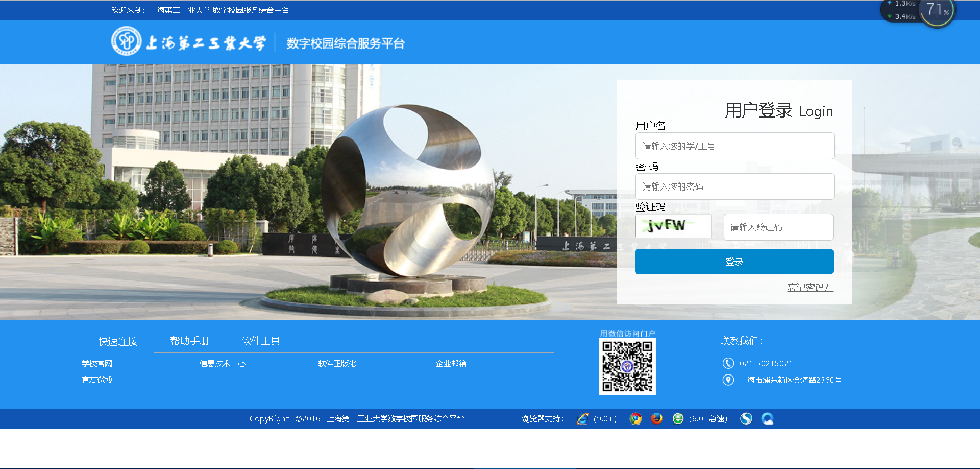This screenshot has width=980, height=469.
Task: Click the network speed widget showing 71%
Action: 918,11
